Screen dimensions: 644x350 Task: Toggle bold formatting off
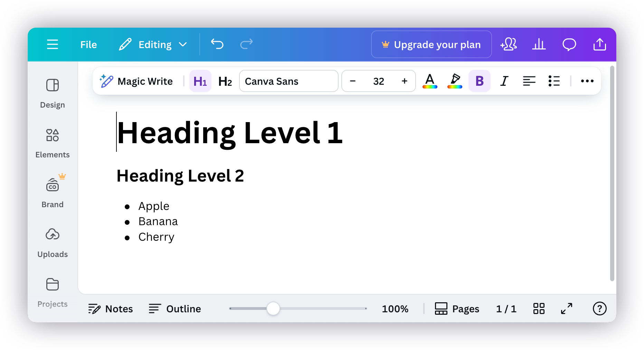479,81
